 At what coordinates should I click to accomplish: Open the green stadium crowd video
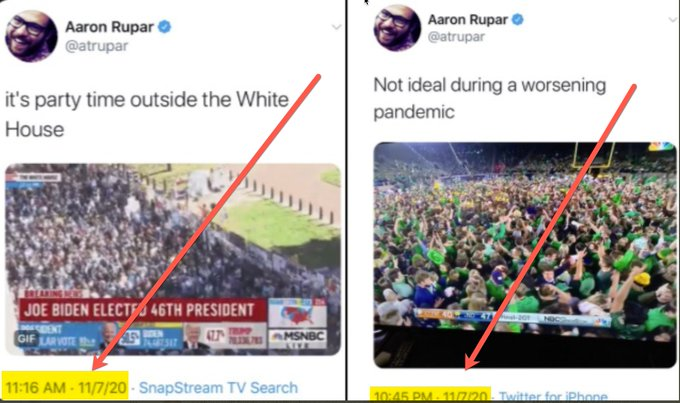[x=525, y=255]
